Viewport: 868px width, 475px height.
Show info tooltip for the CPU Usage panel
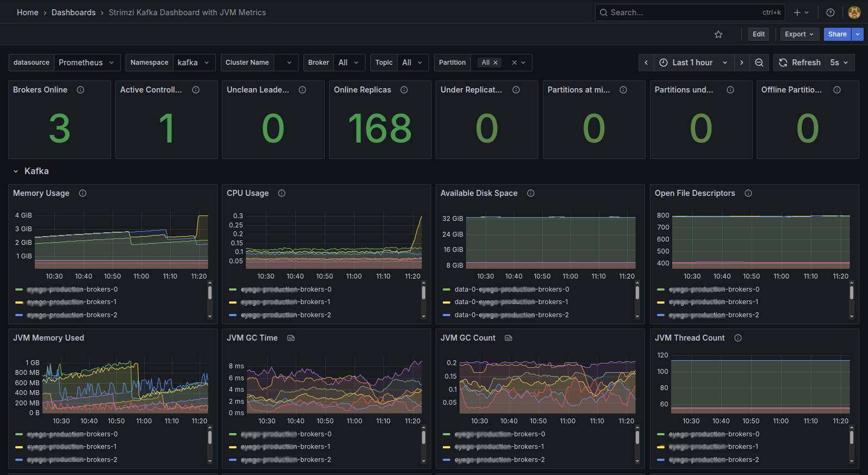[x=282, y=193]
